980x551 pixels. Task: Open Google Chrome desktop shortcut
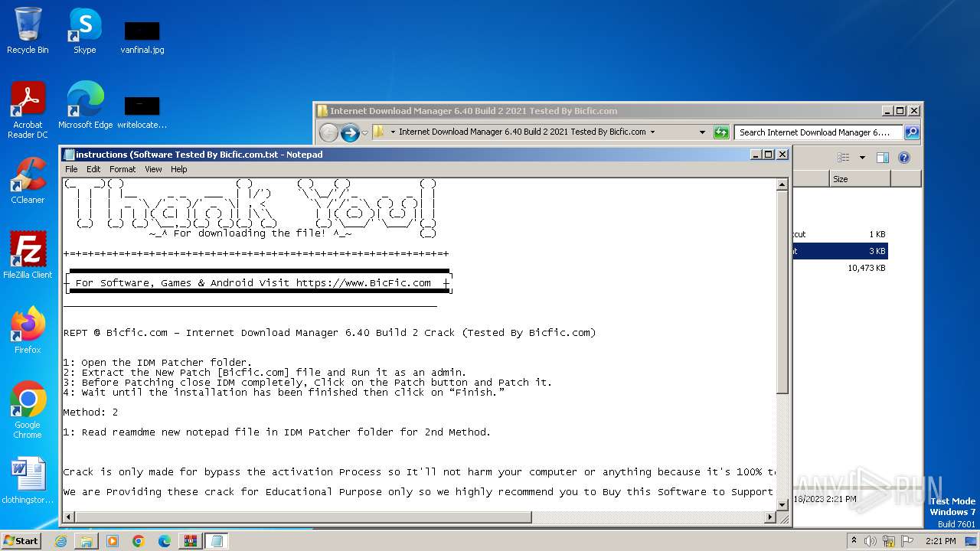[28, 409]
